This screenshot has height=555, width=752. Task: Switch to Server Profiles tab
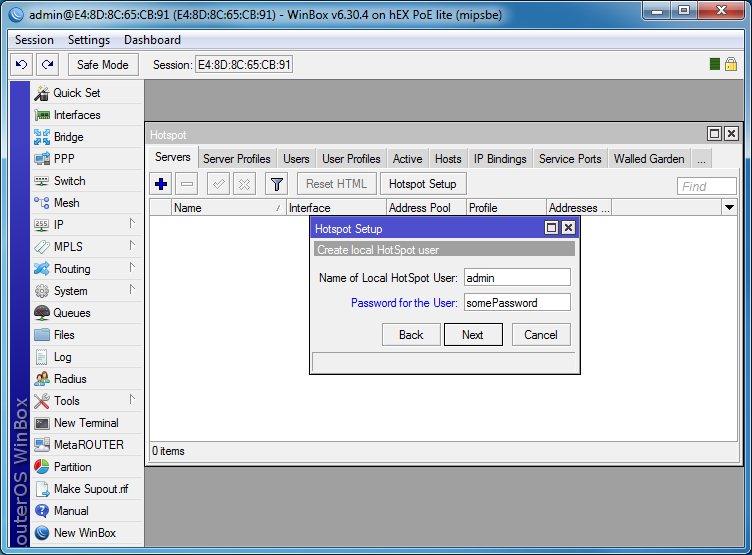coord(236,159)
